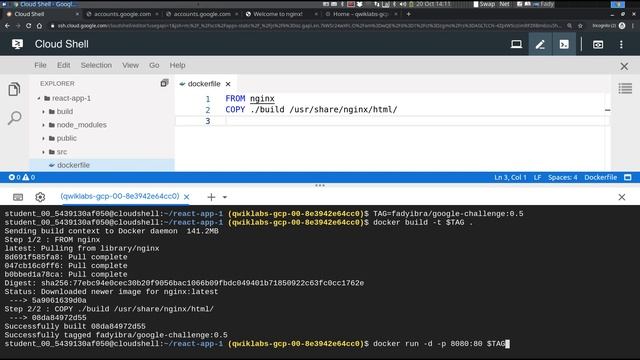Change the Dockerfile language mode
Image resolution: width=640 pixels, height=360 pixels.
600,177
